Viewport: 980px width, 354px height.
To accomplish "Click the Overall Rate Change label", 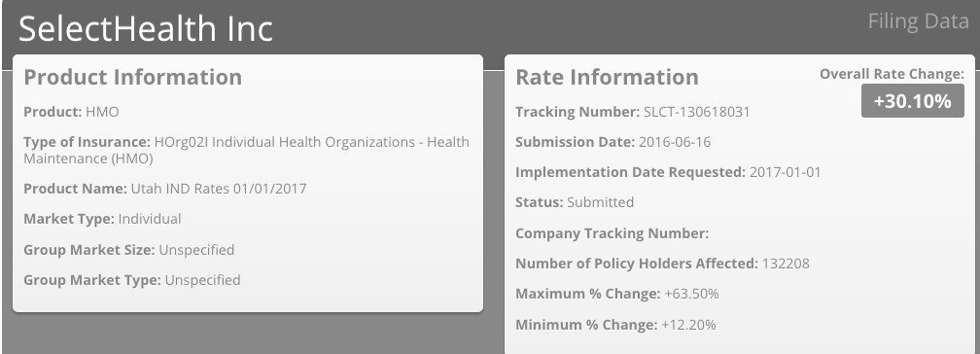I will 892,74.
